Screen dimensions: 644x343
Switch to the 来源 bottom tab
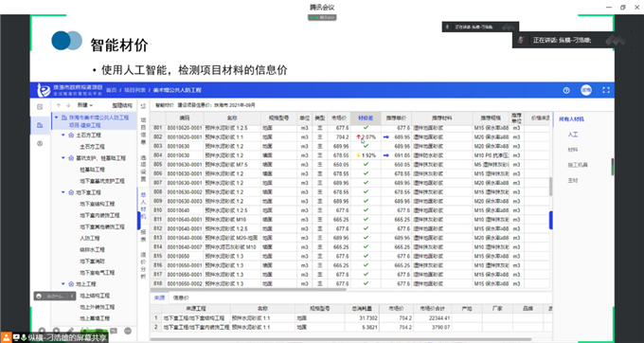tap(159, 298)
